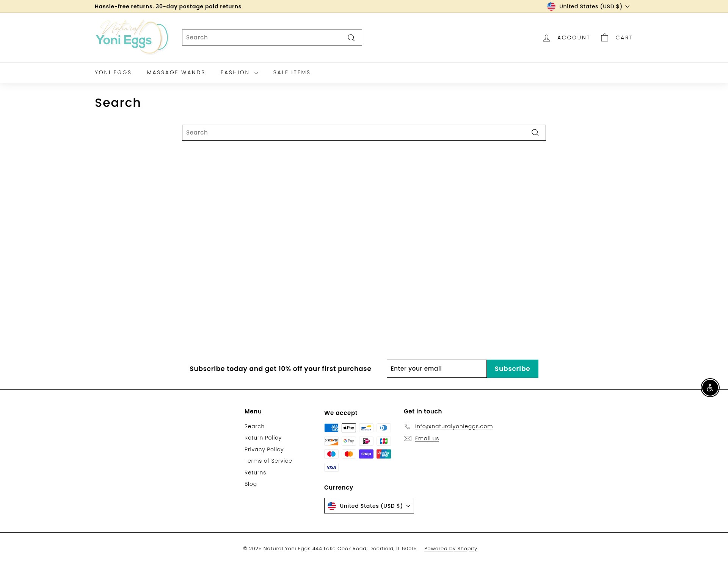728x565 pixels.
Task: Open top bar United States currency selector
Action: click(588, 6)
